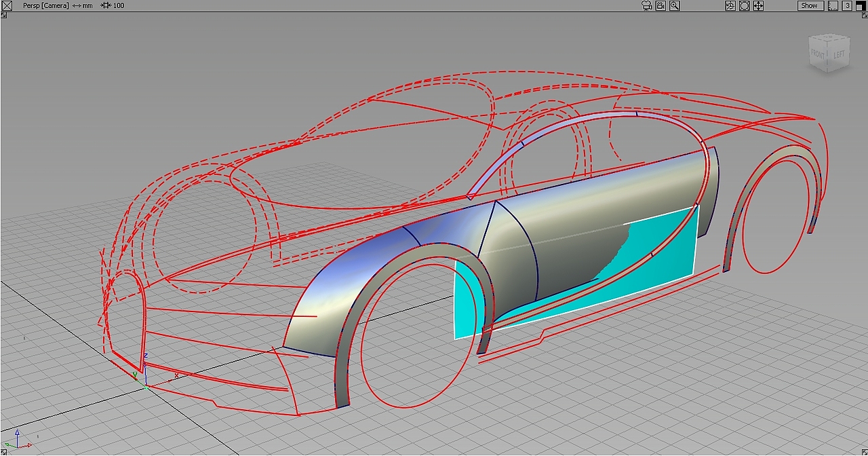868x456 pixels.
Task: Click the number 3 layout button
Action: pos(847,5)
